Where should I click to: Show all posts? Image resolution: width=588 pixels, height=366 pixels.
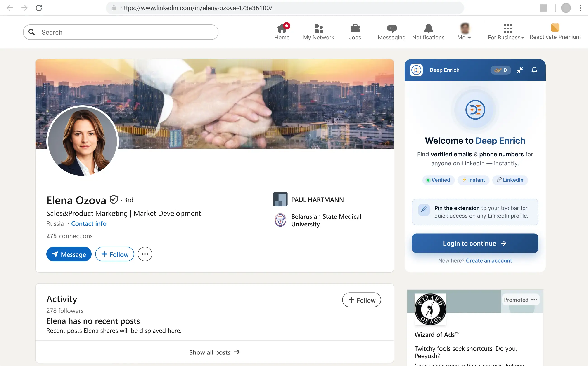pos(214,352)
